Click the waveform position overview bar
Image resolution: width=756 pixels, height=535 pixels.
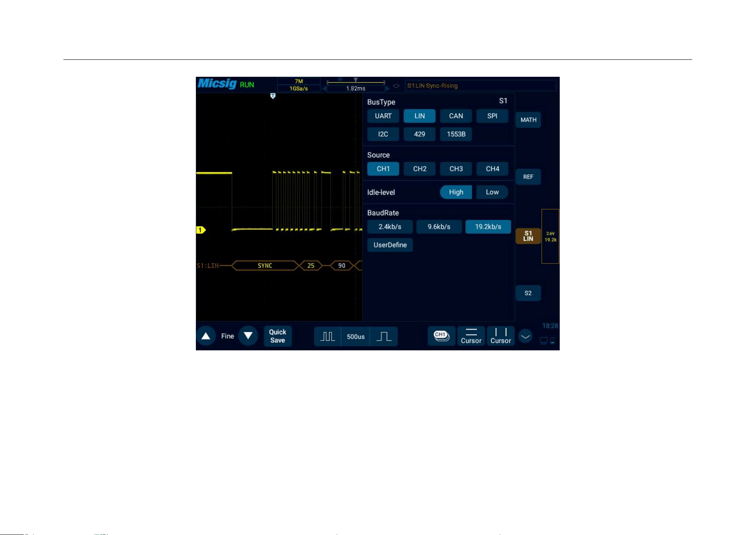pyautogui.click(x=356, y=82)
